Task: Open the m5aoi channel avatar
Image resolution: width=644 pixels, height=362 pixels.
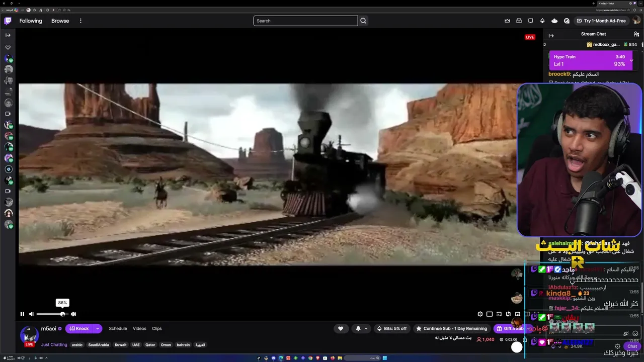Action: 29,335
